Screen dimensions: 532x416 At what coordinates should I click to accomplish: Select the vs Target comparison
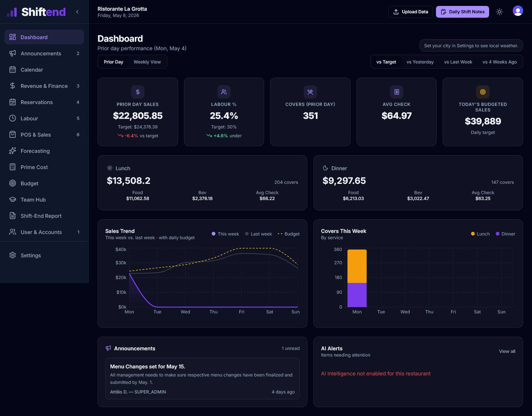[x=386, y=62]
